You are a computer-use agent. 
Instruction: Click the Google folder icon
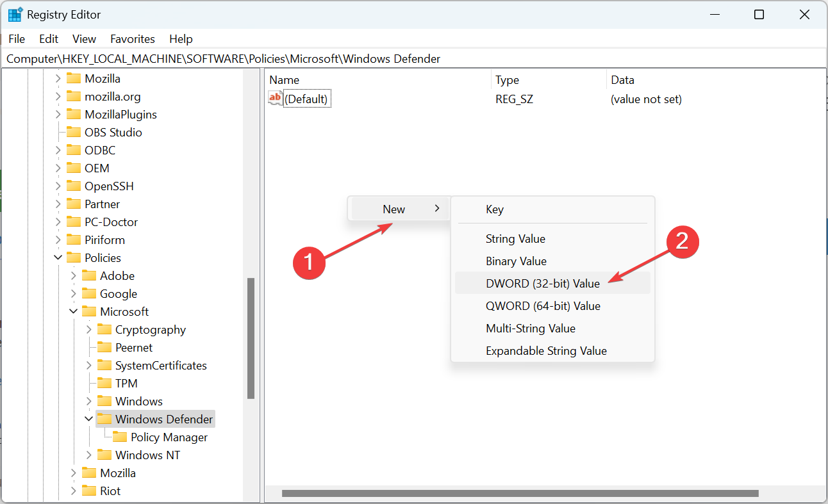click(x=89, y=293)
